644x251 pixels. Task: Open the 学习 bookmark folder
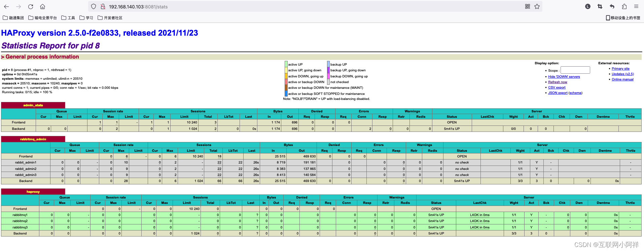click(86, 18)
